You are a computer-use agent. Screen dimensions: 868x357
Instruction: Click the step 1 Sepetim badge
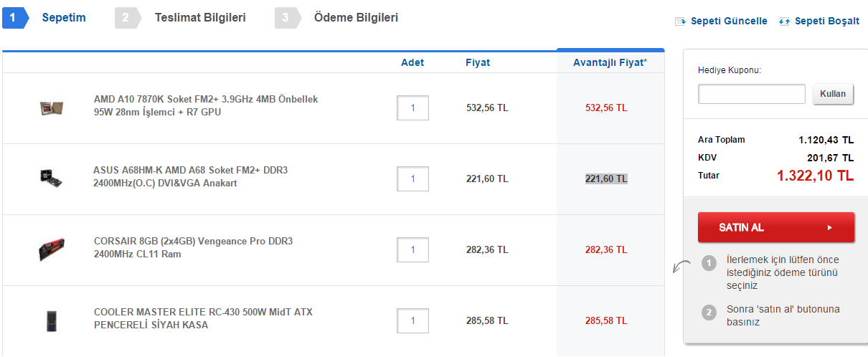coord(13,18)
